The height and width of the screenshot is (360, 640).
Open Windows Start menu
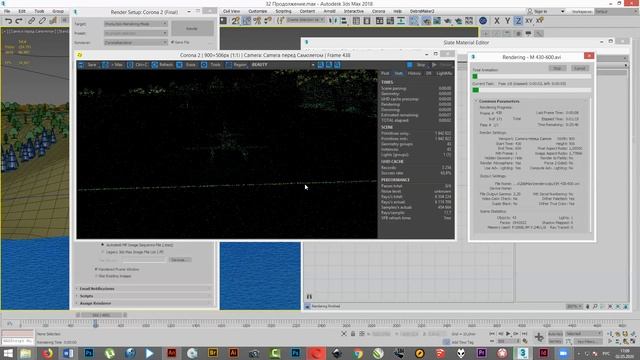(8, 353)
